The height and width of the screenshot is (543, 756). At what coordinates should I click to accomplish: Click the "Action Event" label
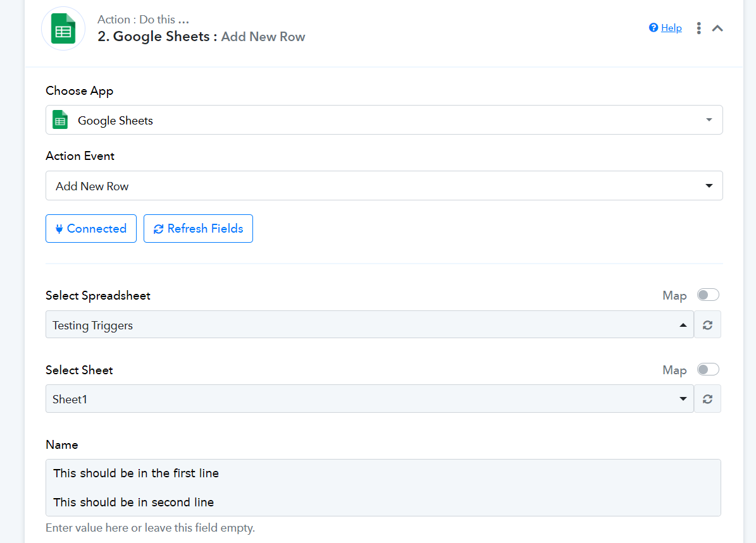80,156
